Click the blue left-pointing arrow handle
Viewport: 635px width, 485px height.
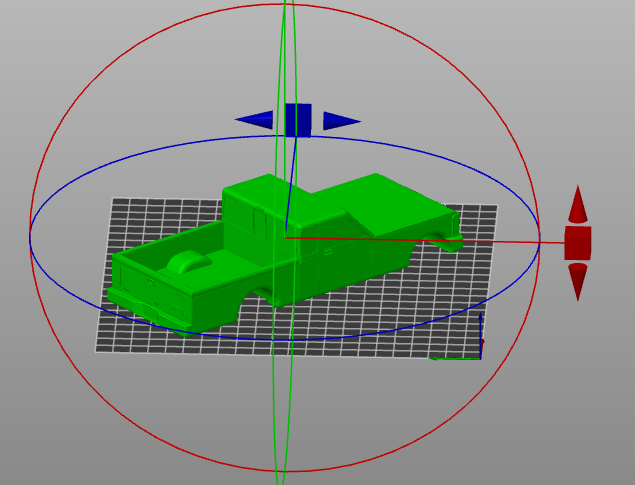(x=256, y=120)
